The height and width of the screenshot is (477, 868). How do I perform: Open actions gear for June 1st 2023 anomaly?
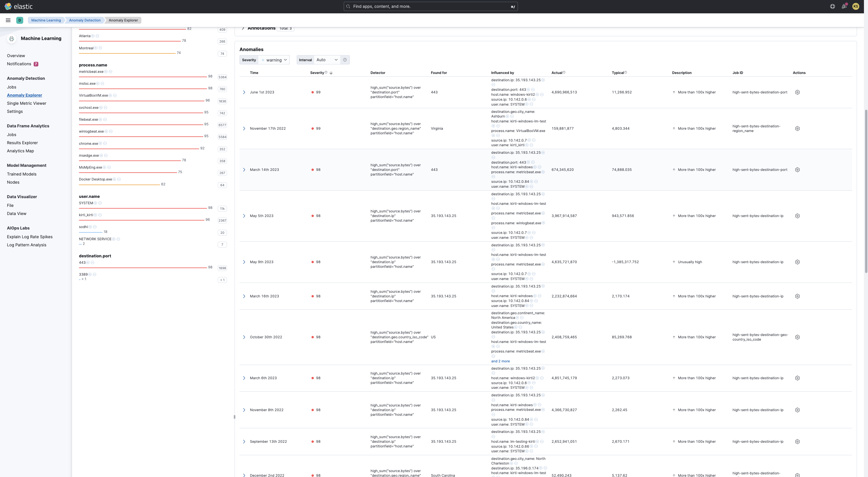pyautogui.click(x=797, y=92)
